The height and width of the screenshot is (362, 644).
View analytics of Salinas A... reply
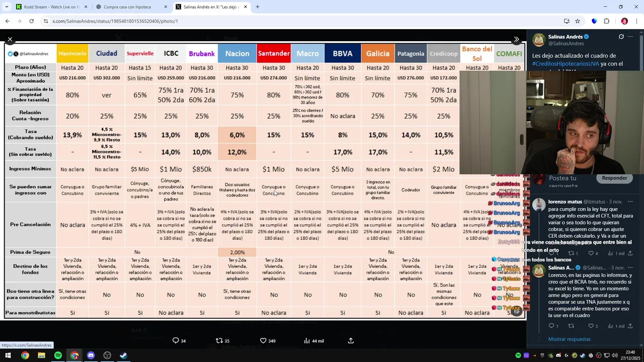click(616, 326)
